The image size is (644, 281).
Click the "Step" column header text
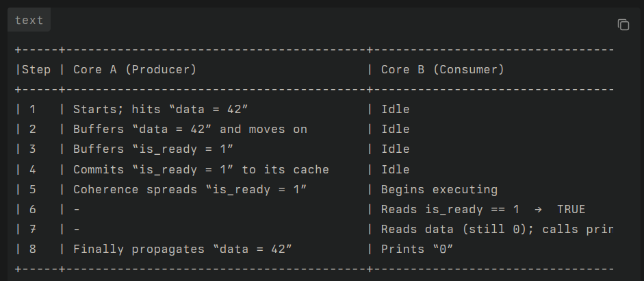tap(36, 69)
